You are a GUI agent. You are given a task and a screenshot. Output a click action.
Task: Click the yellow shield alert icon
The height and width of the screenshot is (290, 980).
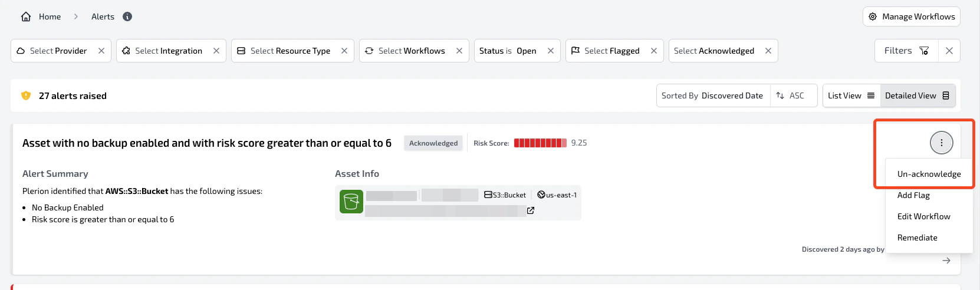(26, 95)
